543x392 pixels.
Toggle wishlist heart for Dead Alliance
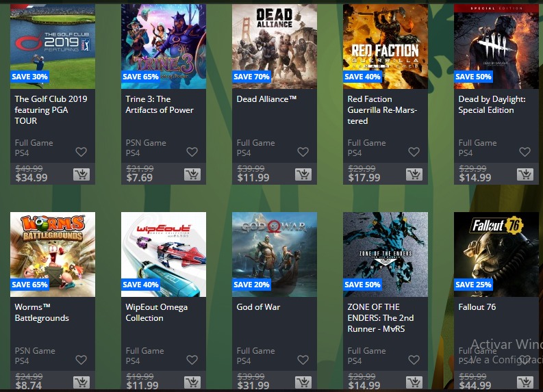tap(303, 152)
